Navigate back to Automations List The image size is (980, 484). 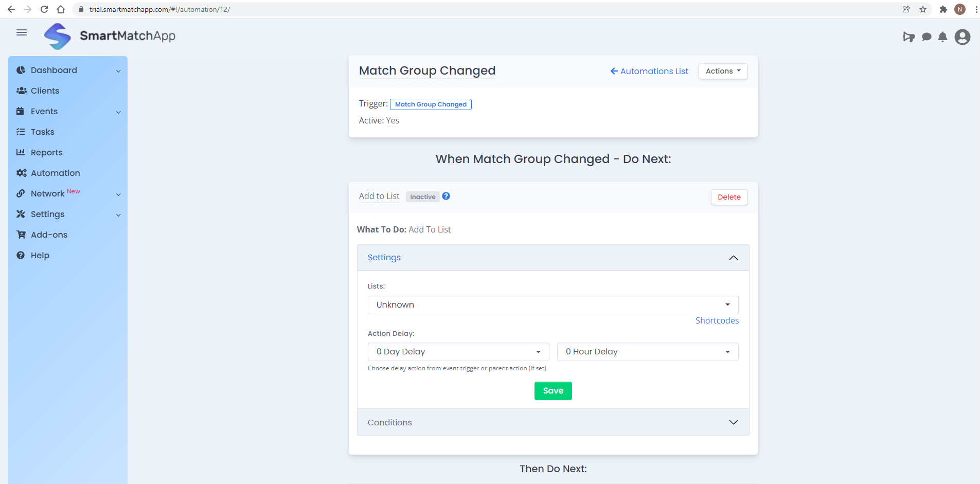tap(649, 71)
